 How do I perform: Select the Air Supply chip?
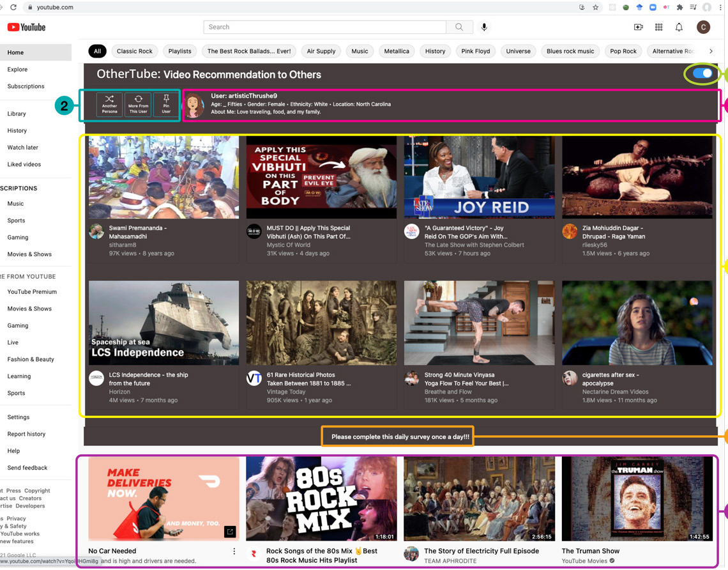[321, 51]
